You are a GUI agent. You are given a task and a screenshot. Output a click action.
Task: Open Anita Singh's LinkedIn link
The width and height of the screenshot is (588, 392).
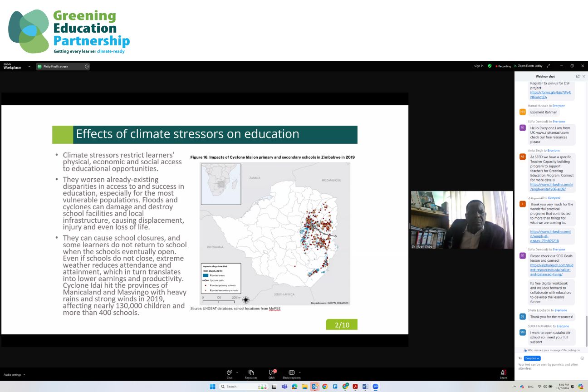[x=551, y=187]
